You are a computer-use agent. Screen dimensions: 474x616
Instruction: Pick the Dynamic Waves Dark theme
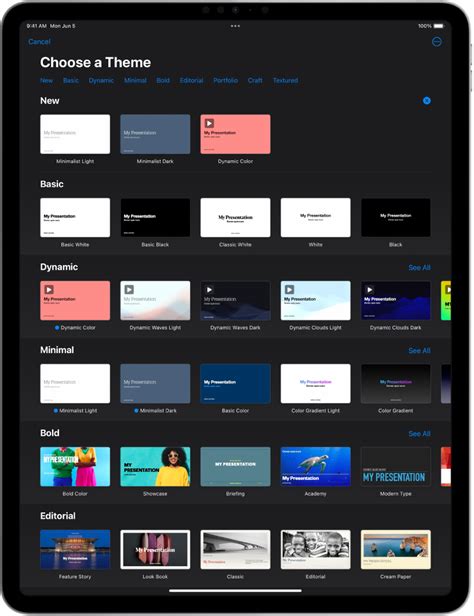point(235,300)
